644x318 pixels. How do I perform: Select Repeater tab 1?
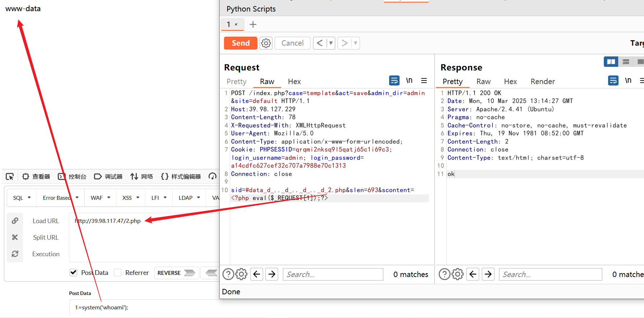pos(229,24)
